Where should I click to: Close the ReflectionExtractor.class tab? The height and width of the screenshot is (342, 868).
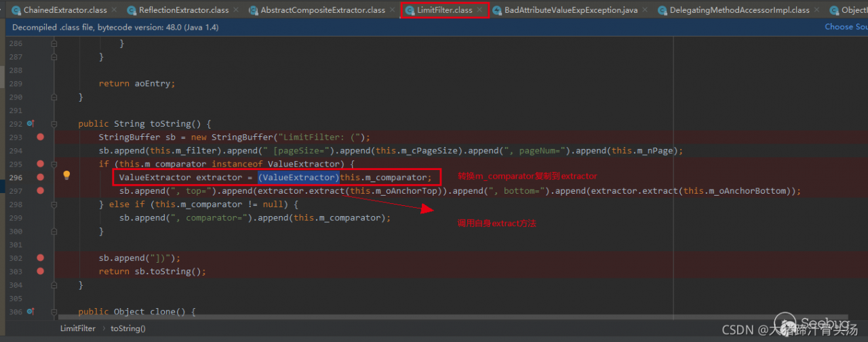(236, 10)
